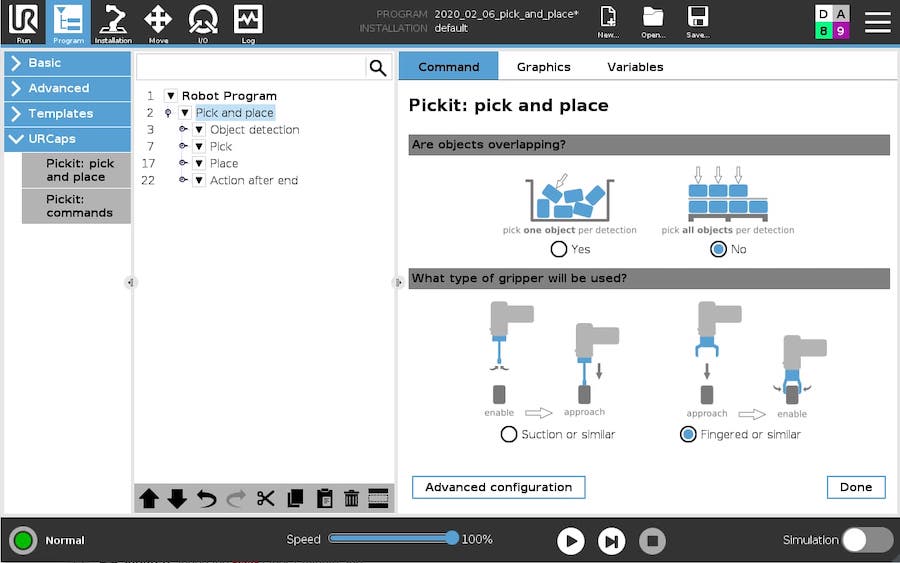900x563 pixels.
Task: Collapse the Place node arrow
Action: (199, 163)
